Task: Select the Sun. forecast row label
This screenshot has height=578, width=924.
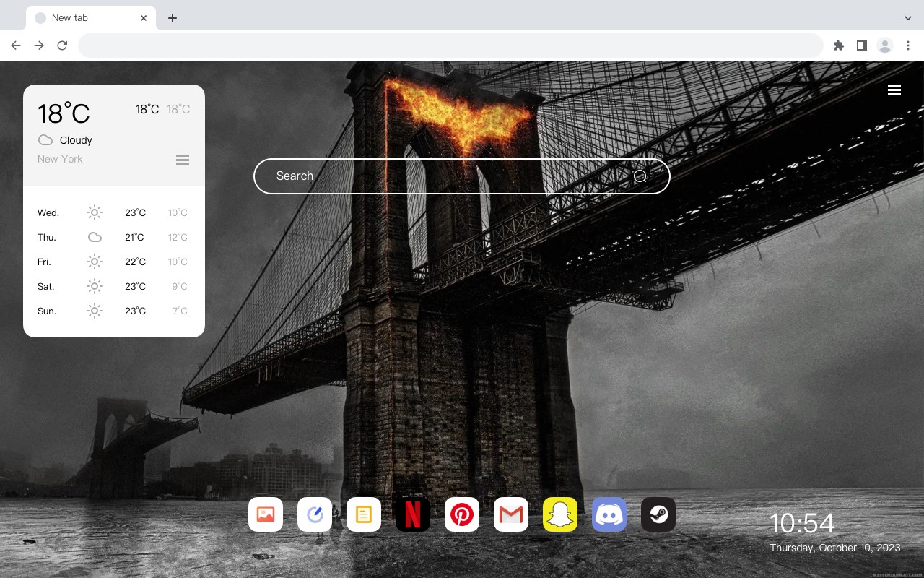Action: 47,311
